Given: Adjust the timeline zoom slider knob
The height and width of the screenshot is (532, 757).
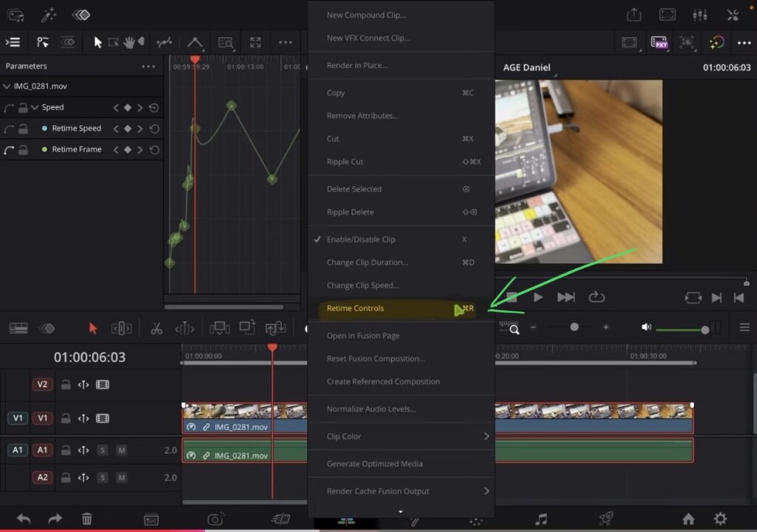Looking at the screenshot, I should click(x=574, y=327).
